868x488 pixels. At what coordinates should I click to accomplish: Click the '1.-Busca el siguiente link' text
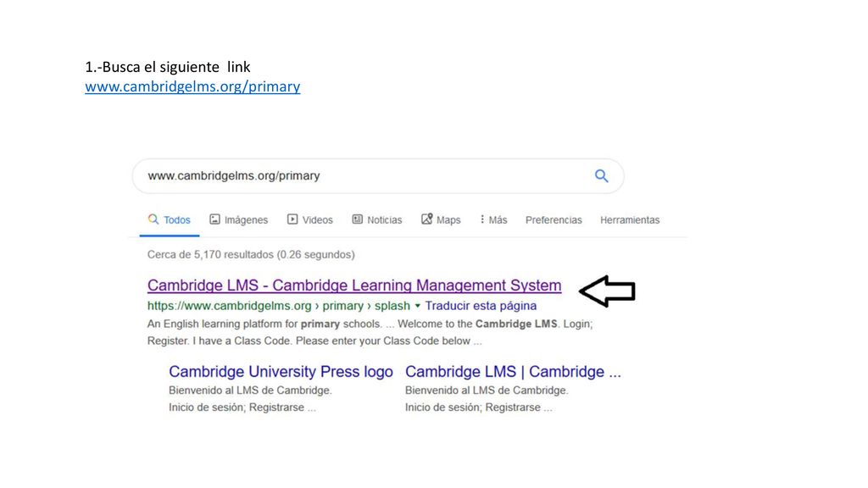pyautogui.click(x=168, y=67)
